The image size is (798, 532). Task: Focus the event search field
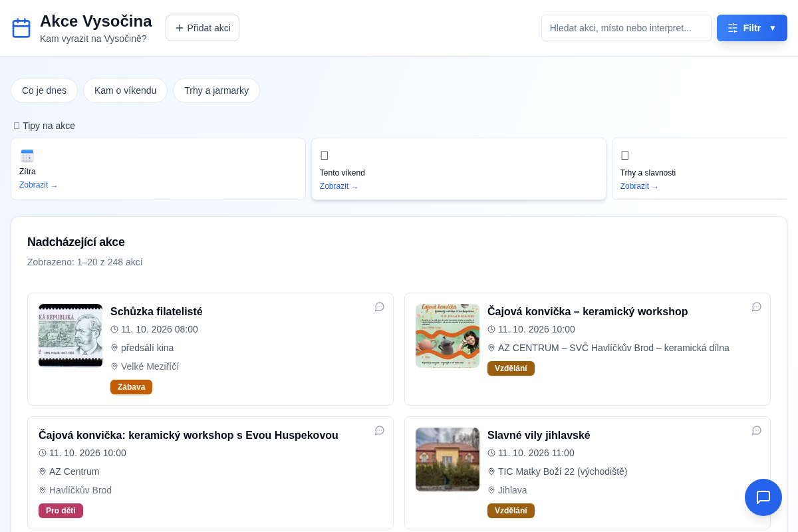[x=626, y=28]
